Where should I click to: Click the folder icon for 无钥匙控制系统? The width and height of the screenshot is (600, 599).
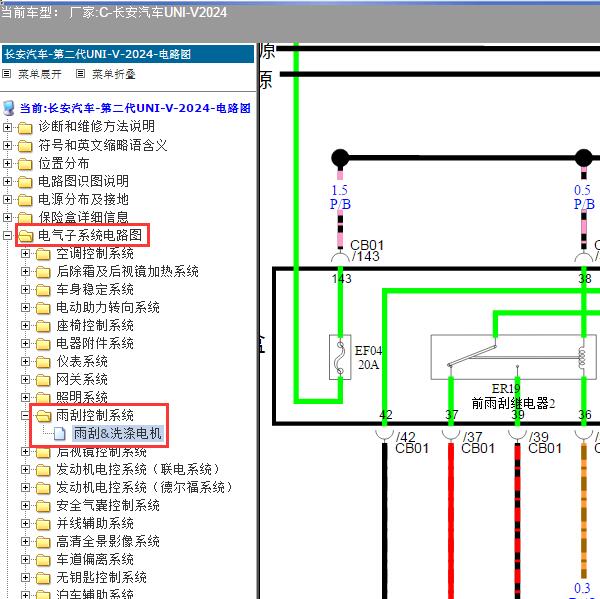(43, 578)
